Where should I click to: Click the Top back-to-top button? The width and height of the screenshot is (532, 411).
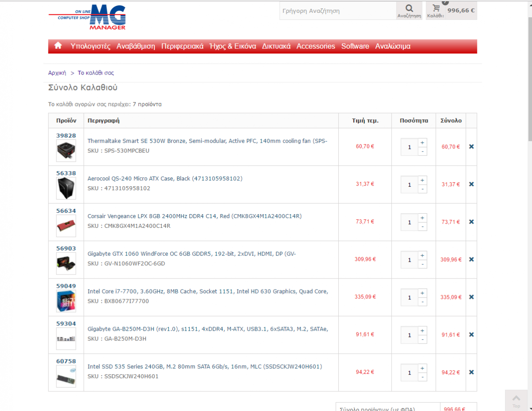[x=516, y=400]
